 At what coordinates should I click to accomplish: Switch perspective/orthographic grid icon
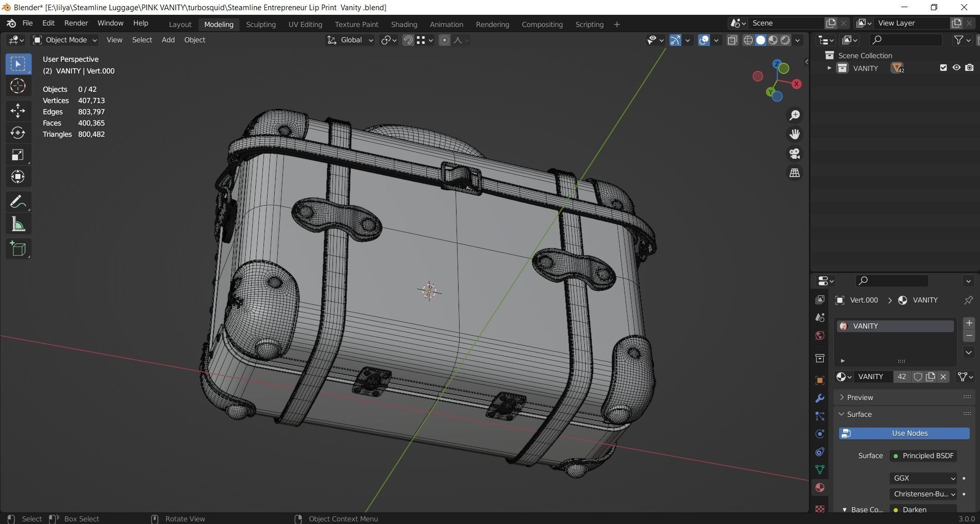(795, 173)
